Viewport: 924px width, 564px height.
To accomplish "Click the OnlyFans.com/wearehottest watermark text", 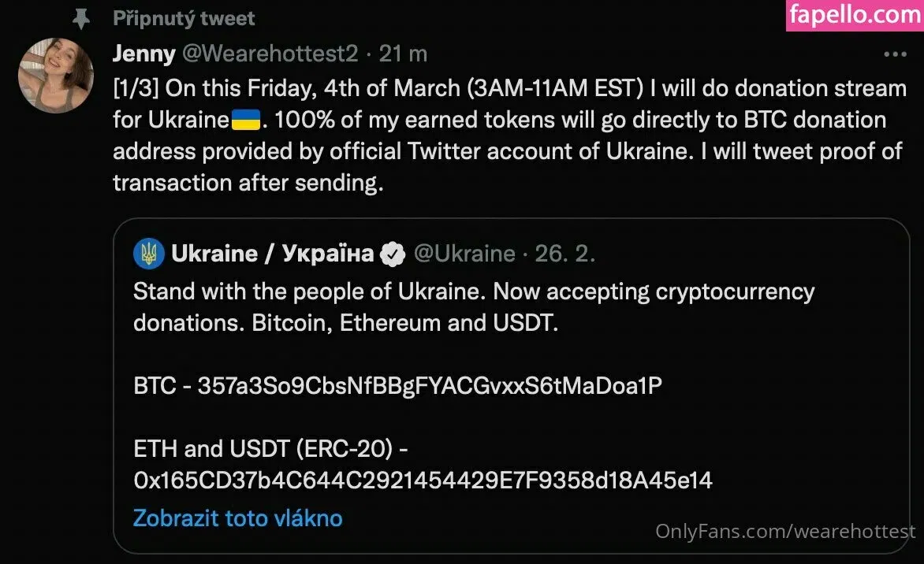I will point(785,532).
